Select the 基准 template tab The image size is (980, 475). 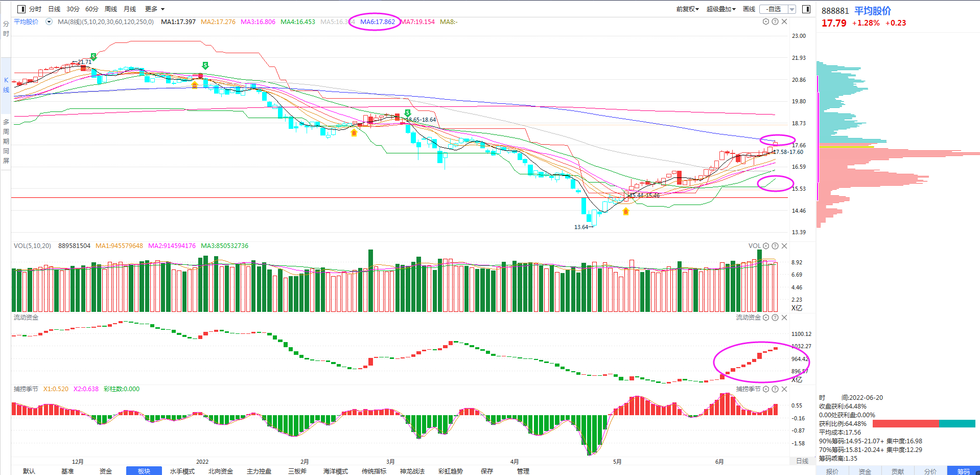point(67,471)
